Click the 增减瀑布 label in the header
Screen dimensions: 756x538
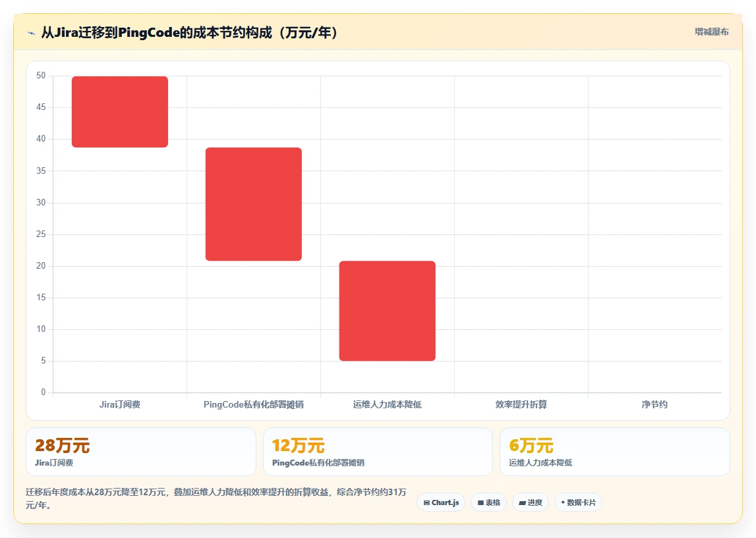711,32
